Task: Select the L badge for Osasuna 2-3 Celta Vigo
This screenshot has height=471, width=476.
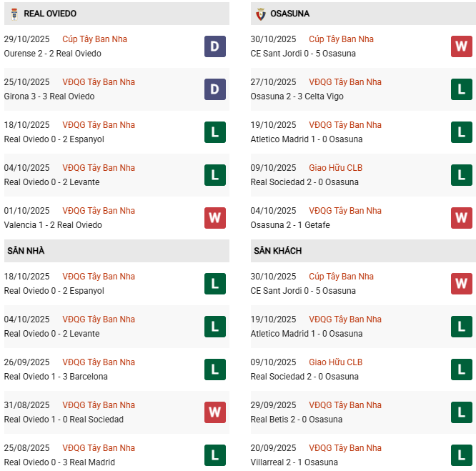Action: [x=462, y=89]
